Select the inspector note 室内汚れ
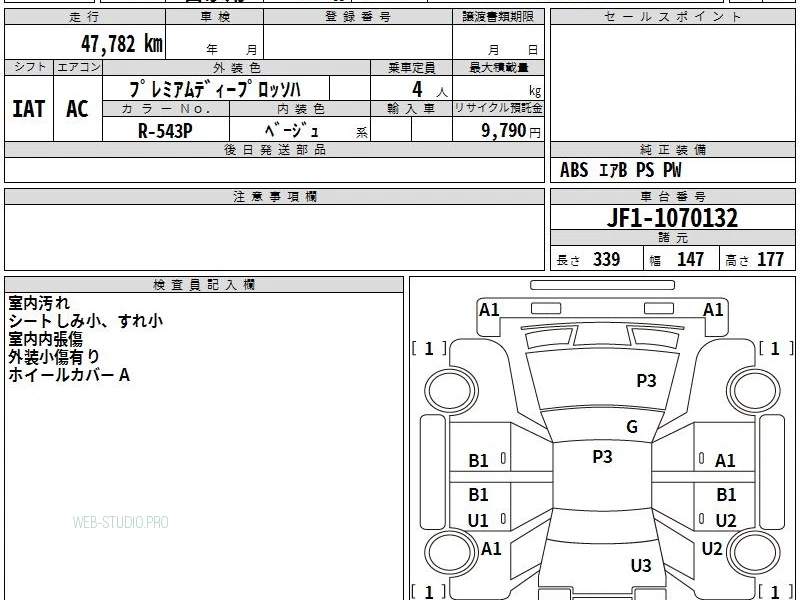The image size is (800, 600). pyautogui.click(x=39, y=303)
